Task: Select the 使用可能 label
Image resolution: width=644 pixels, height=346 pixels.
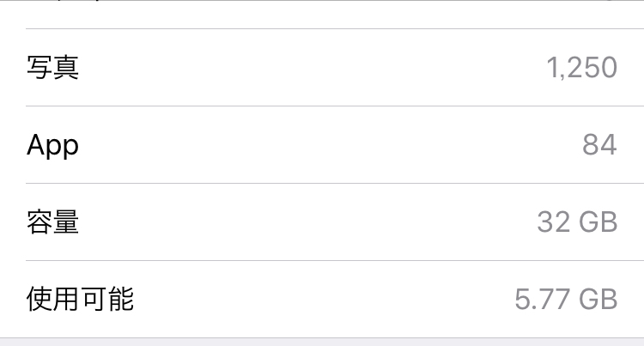Action: click(x=80, y=300)
